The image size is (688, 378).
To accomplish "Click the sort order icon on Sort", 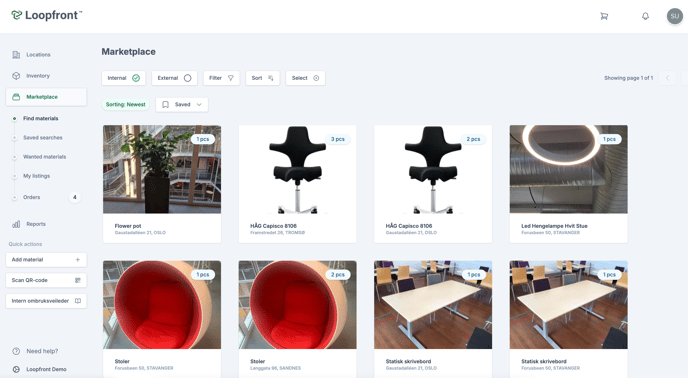I will point(271,78).
